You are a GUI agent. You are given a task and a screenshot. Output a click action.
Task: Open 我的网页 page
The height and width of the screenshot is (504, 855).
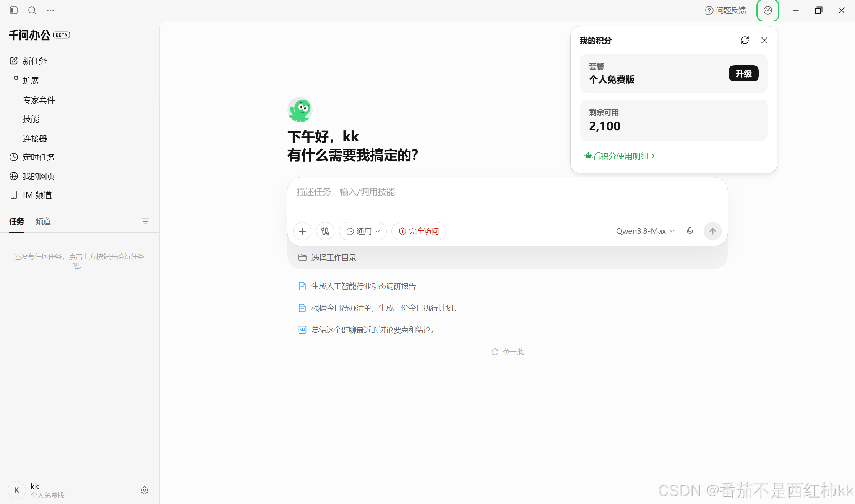coord(32,176)
